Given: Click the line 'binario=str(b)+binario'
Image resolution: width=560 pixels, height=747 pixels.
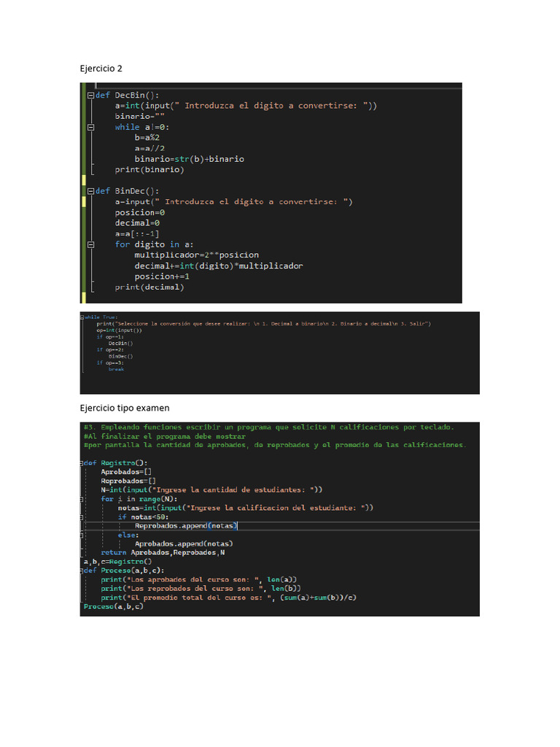Looking at the screenshot, I should pos(189,159).
